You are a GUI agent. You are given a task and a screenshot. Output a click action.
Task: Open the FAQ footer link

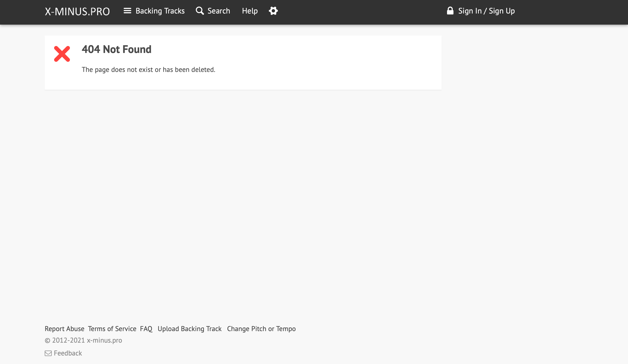(146, 329)
